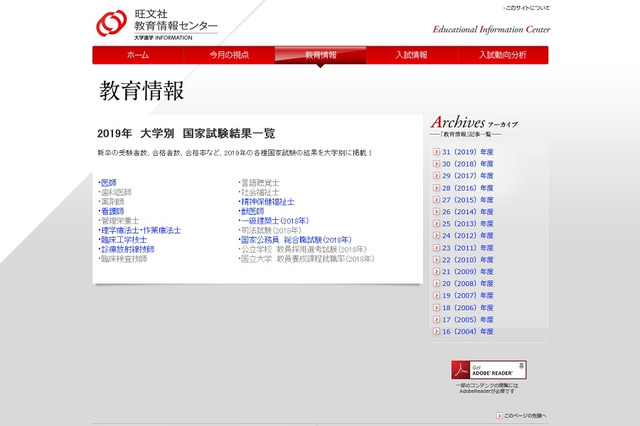Open the 16 (2004) 年度 archive link
The image size is (640, 426).
pos(468,331)
